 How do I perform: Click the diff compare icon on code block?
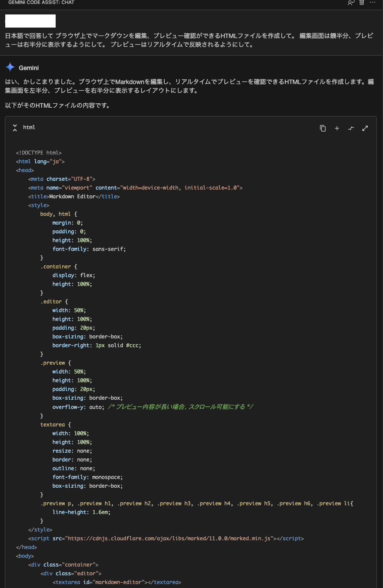[351, 128]
